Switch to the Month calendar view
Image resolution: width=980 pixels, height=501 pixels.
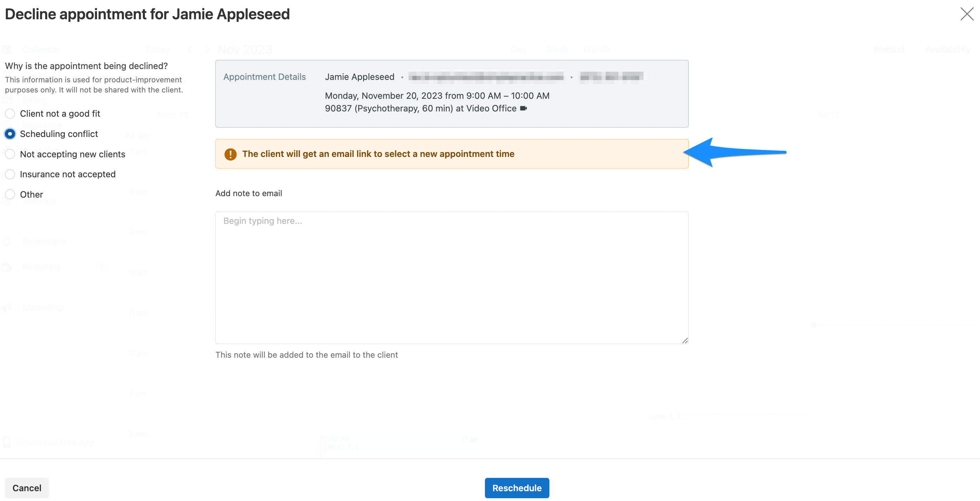click(x=596, y=49)
